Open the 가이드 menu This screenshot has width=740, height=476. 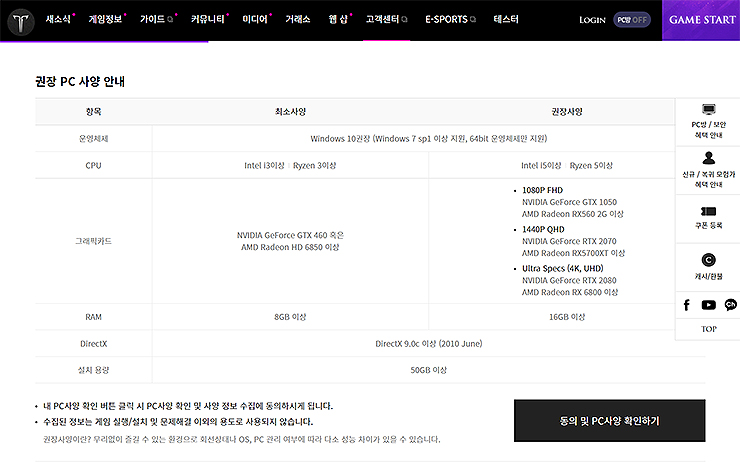click(152, 19)
